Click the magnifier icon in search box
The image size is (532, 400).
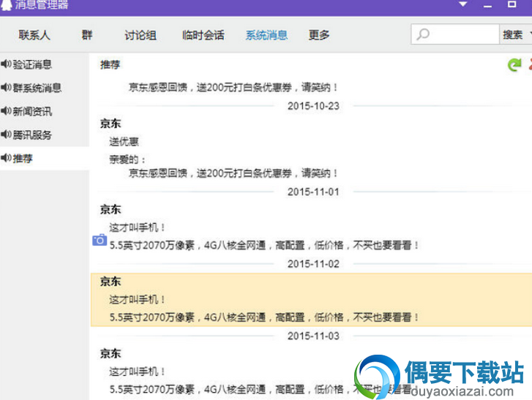pyautogui.click(x=423, y=34)
